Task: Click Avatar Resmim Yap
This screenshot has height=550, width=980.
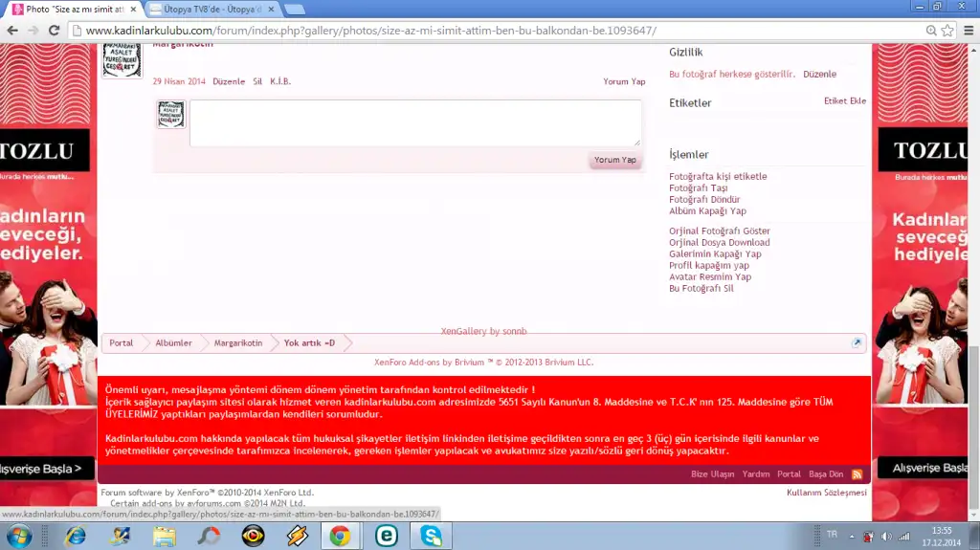Action: (x=710, y=276)
